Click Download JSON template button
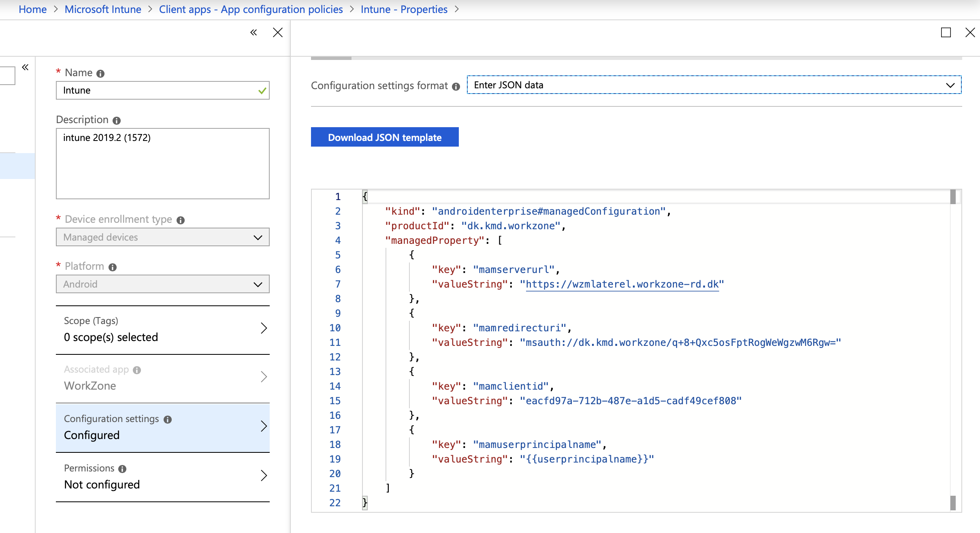Screen dimensions: 980x533 click(x=385, y=137)
